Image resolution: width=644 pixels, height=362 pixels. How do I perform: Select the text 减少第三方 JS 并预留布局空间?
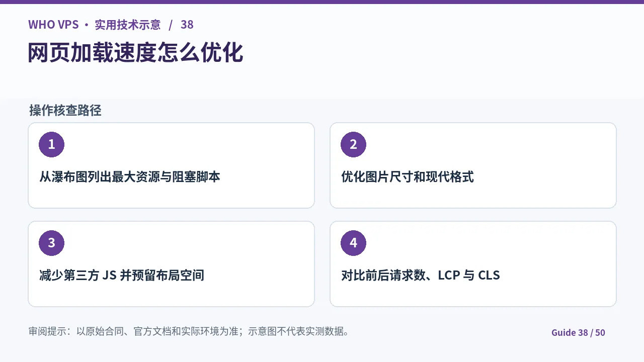coord(122,276)
